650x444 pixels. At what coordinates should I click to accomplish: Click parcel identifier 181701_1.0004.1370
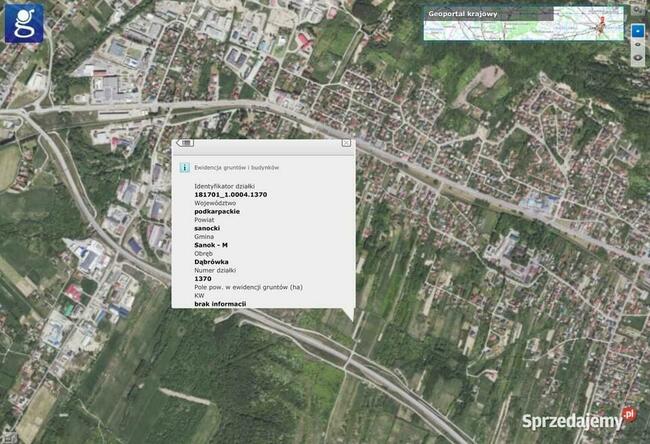click(230, 194)
